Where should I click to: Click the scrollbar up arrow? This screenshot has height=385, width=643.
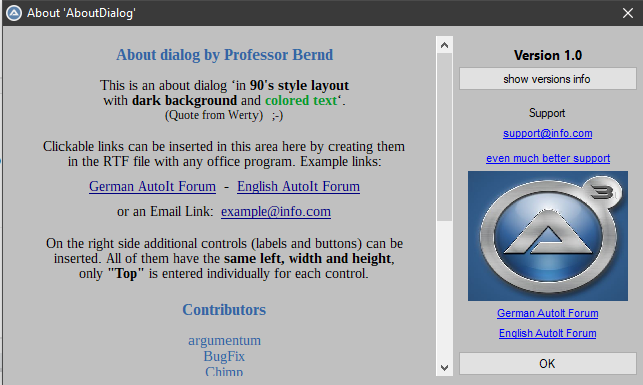[x=445, y=45]
